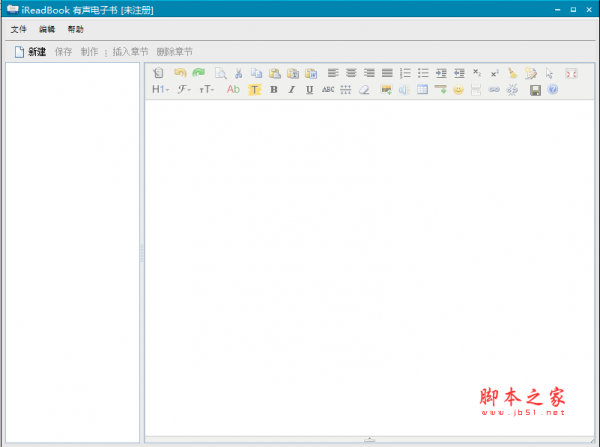Open the 文件 menu
Image resolution: width=600 pixels, height=447 pixels.
(18, 29)
